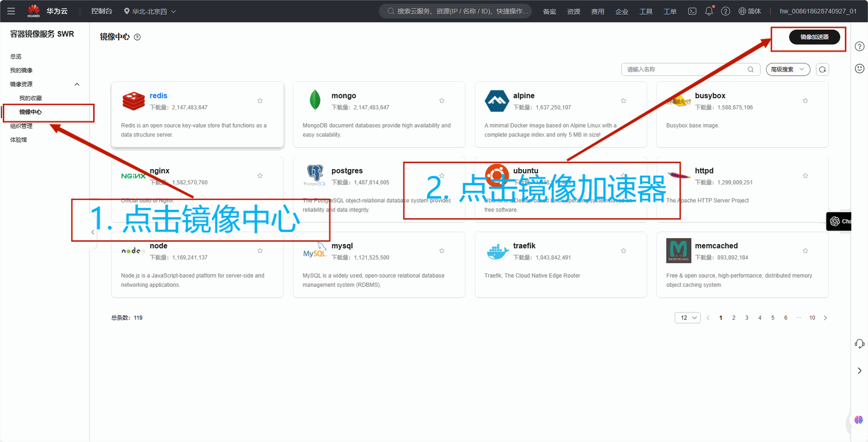Select 我的镜像 in sidebar

(x=21, y=71)
